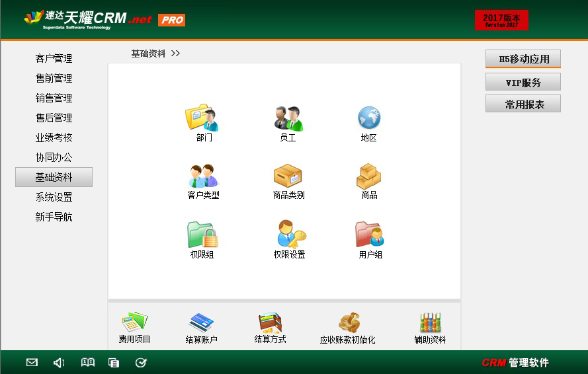Open the 部门 (Department) icon
The image size is (588, 374).
click(203, 119)
